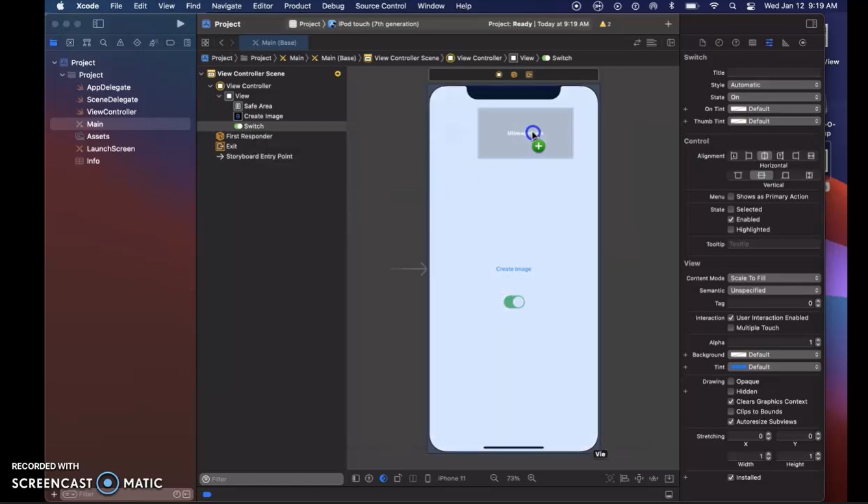Show the Size inspector ruler icon
Viewport: 868px width, 504px height.
(x=785, y=43)
